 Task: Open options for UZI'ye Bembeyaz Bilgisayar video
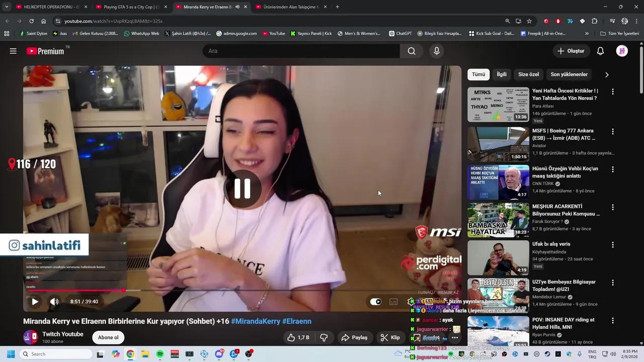[x=613, y=283]
